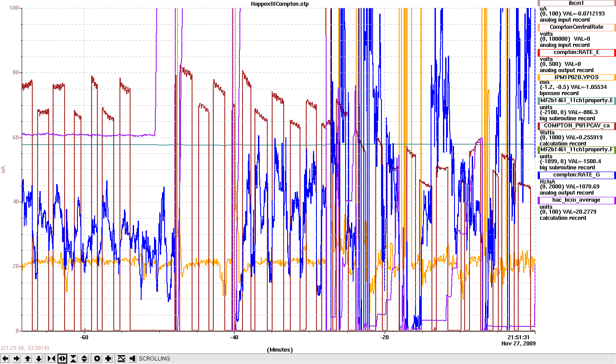The width and height of the screenshot is (616, 364).
Task: Click the VAL=0.255919 readout
Action: 585,138
